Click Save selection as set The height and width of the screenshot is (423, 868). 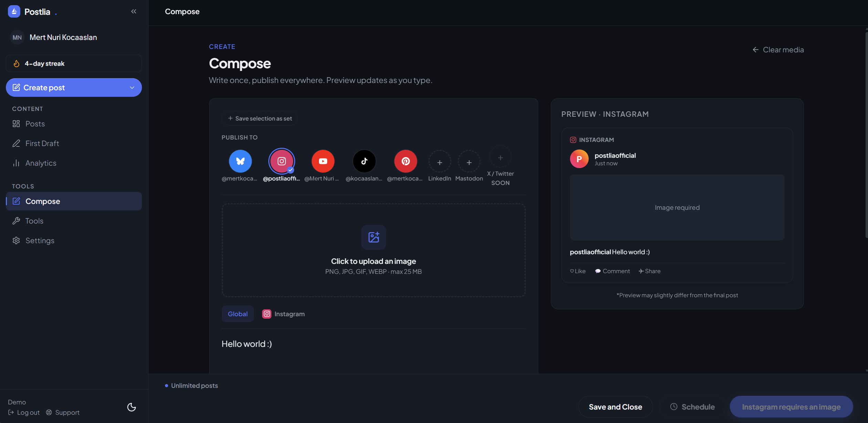pos(260,118)
